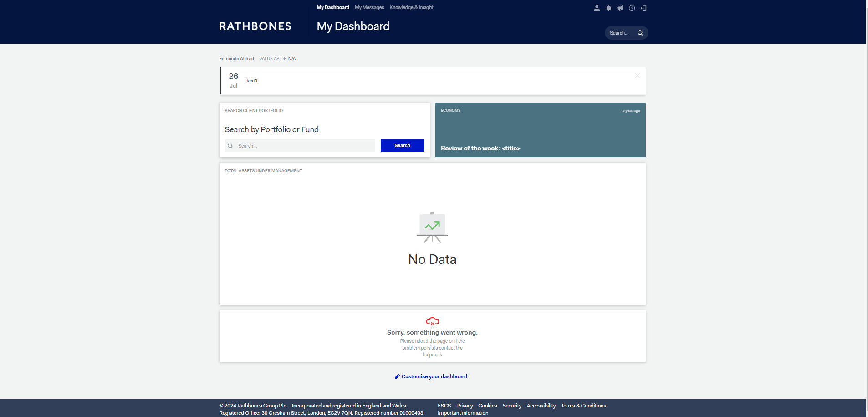Click the Portfolio or Fund search field
Screen dimensions: 868x417
(301, 146)
